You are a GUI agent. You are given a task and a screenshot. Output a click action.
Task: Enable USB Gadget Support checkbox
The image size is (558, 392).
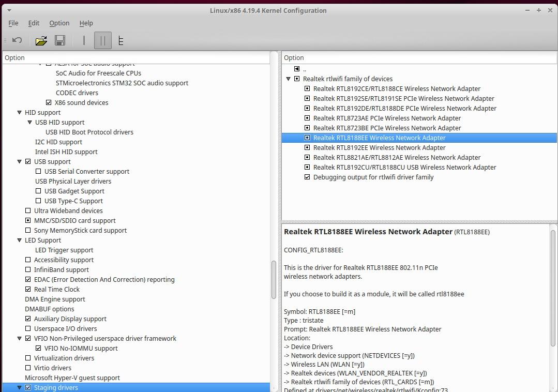coord(38,191)
